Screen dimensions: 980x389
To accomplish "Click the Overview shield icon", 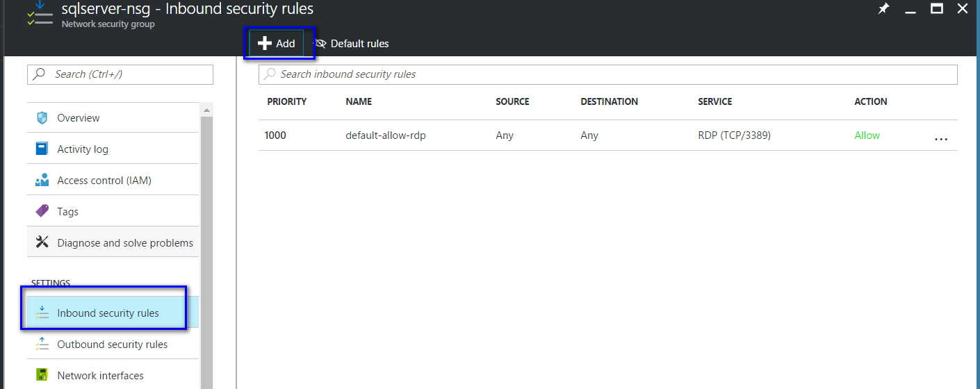I will (42, 118).
